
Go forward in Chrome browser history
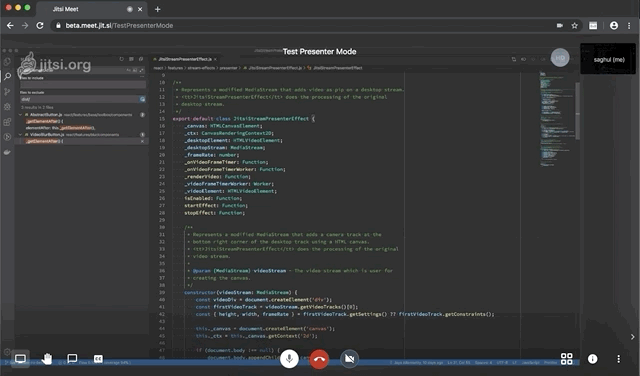[25, 25]
